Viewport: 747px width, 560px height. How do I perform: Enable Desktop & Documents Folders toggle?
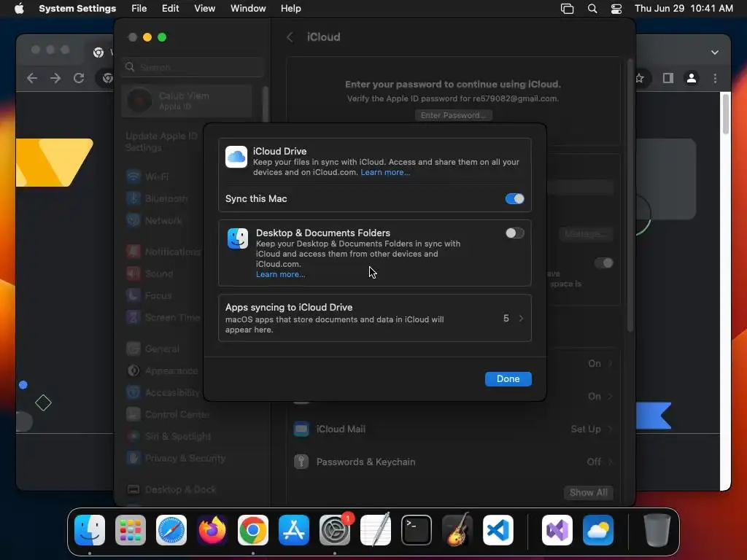point(514,233)
